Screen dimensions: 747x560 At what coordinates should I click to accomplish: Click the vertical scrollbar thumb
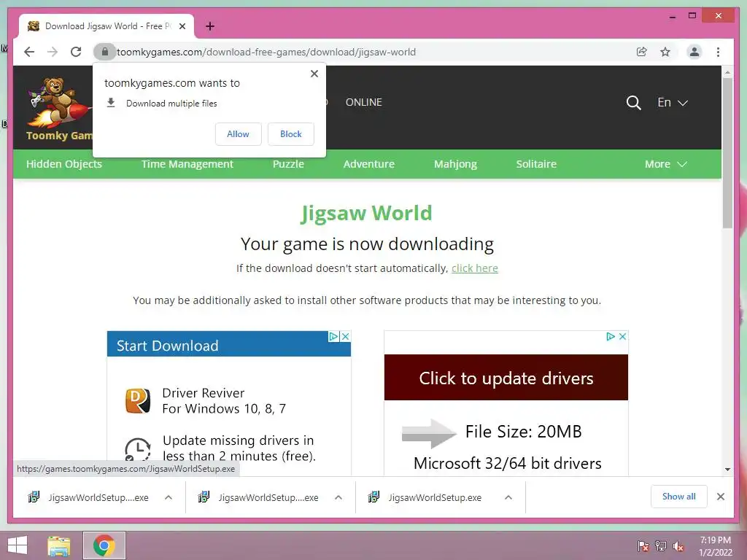727,153
